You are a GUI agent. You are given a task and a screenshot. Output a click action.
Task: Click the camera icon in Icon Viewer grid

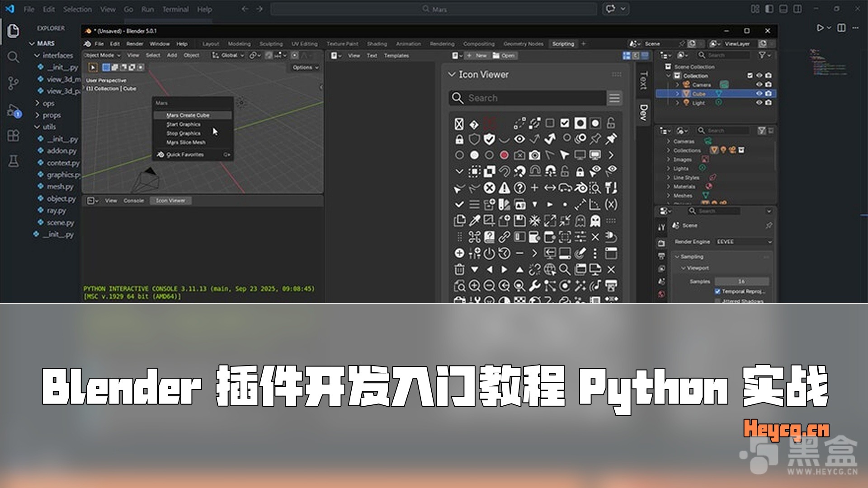click(x=535, y=155)
